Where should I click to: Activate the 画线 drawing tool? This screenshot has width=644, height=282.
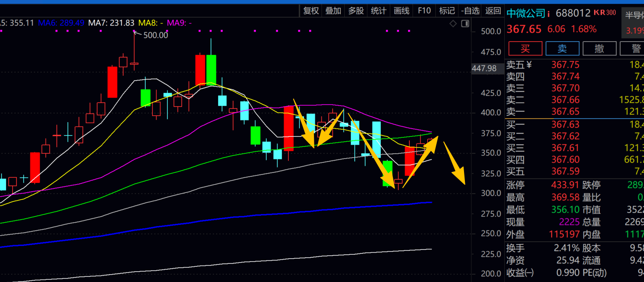pos(401,11)
